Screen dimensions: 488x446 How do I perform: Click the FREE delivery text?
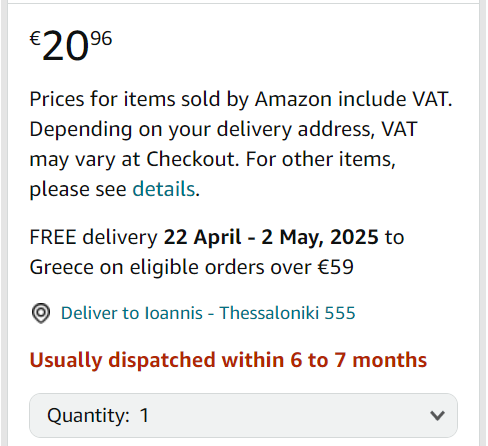click(x=93, y=237)
